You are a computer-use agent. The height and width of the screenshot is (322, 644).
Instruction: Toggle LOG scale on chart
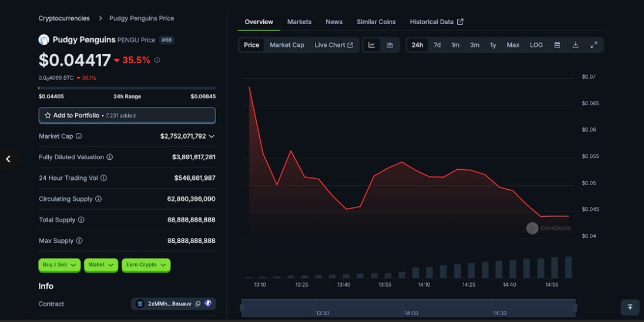point(536,45)
